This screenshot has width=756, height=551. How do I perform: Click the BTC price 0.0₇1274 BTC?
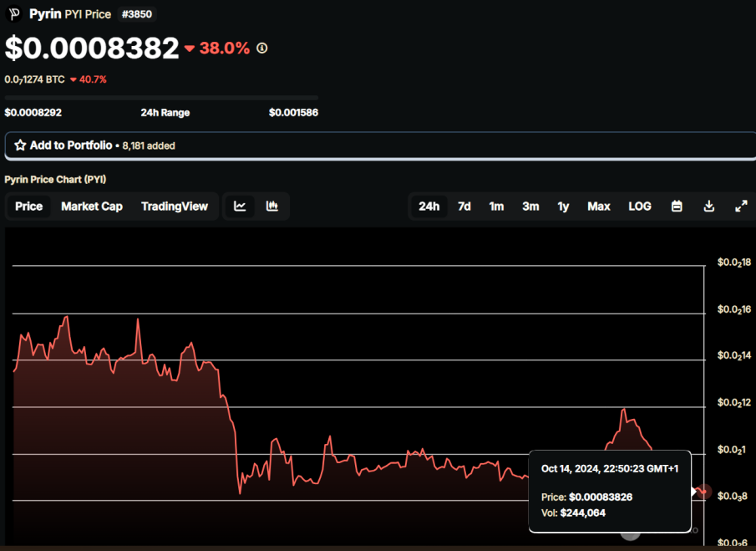[35, 79]
